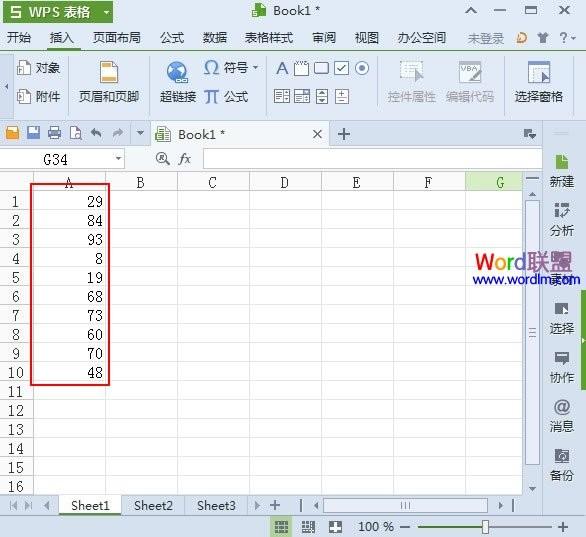The height and width of the screenshot is (537, 586).
Task: Click 未登录 to sign in
Action: [x=485, y=38]
